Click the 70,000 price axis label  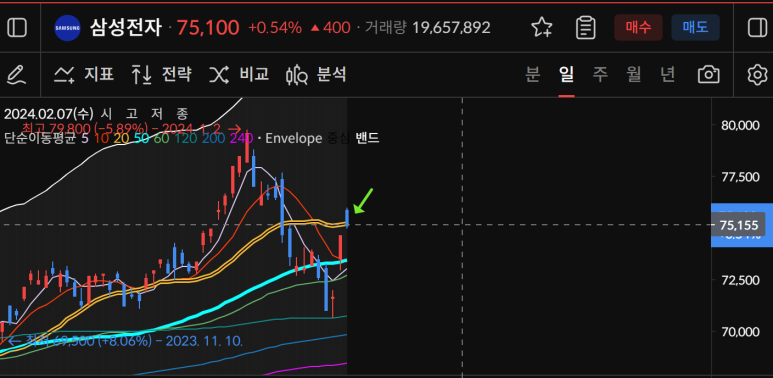click(x=740, y=332)
